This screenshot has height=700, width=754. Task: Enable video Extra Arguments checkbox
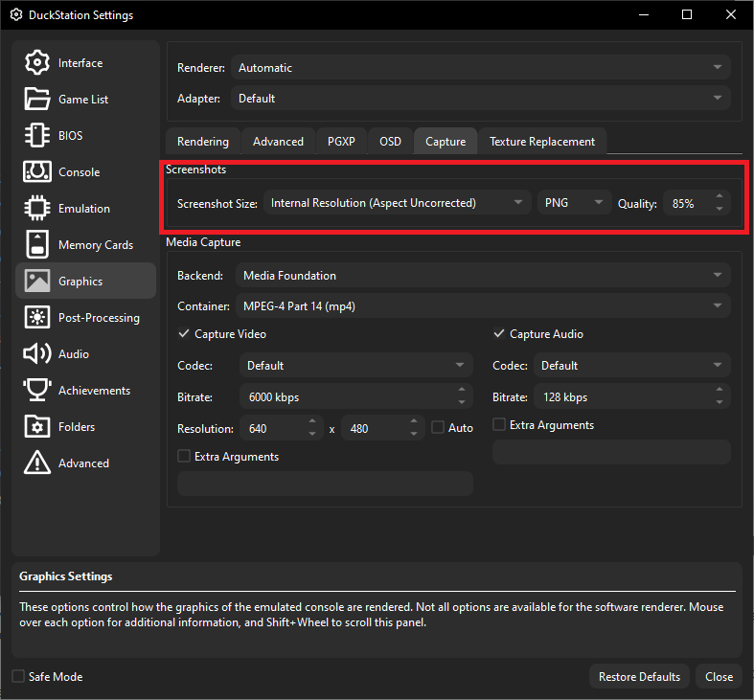(184, 456)
